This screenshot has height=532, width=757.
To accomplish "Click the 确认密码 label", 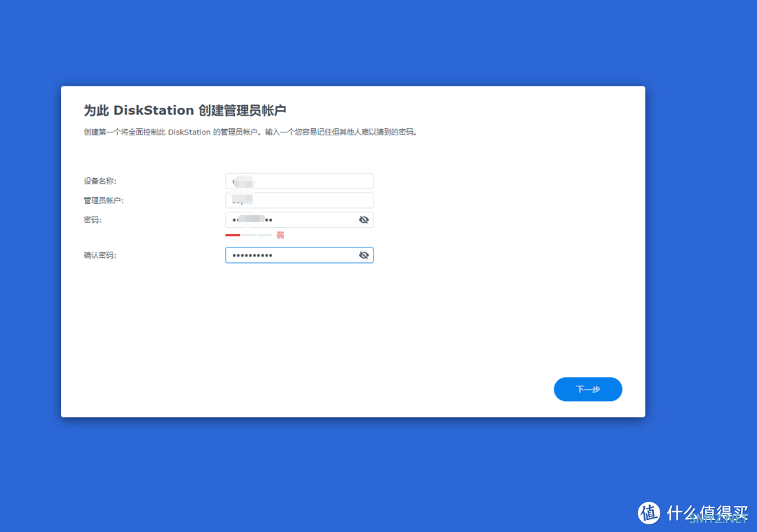I will pos(100,255).
